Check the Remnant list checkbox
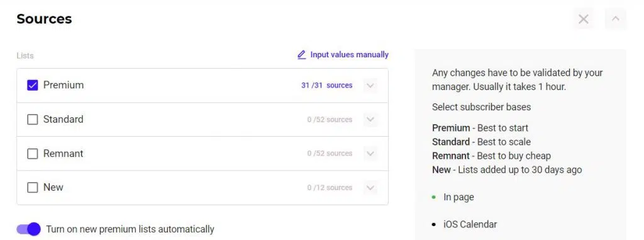This screenshot has width=644, height=240. [x=33, y=154]
